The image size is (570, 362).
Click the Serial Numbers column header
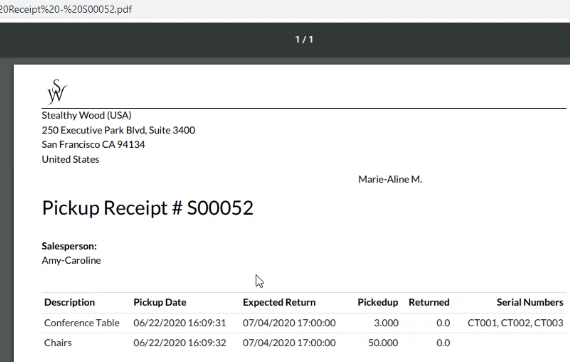point(530,302)
